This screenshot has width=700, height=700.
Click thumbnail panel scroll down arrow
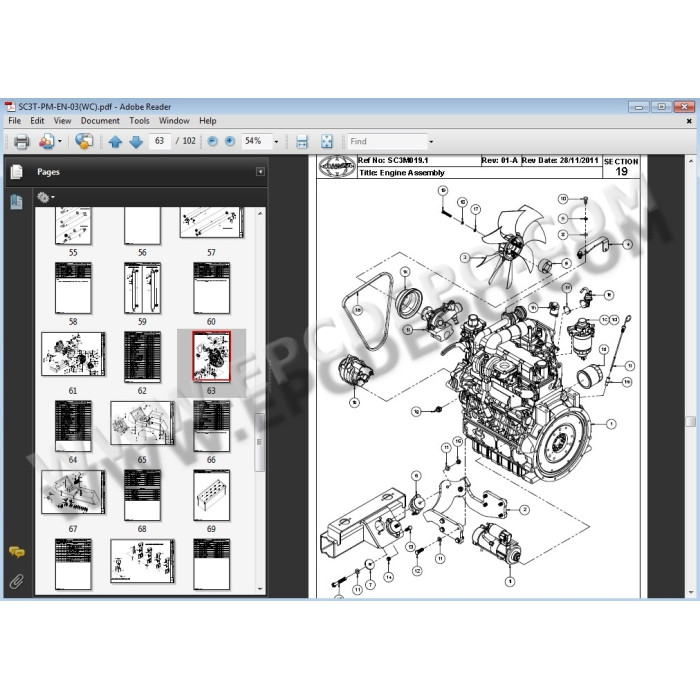coord(260,589)
